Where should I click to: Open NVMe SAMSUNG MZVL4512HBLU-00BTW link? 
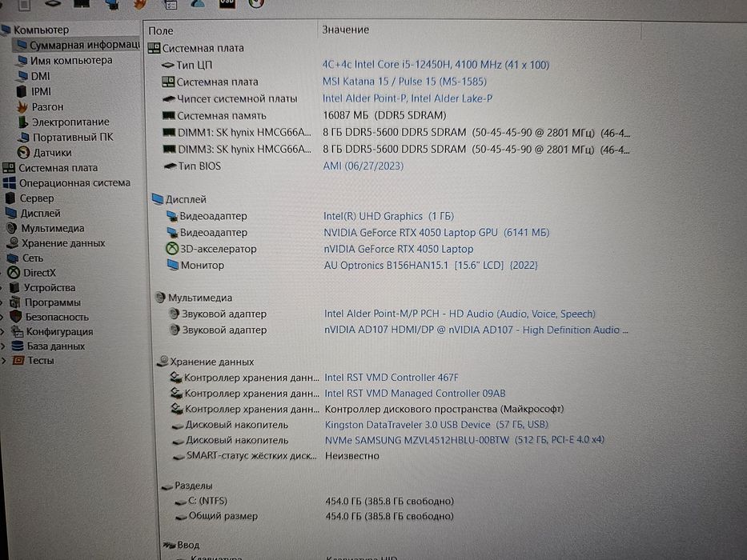click(x=464, y=439)
